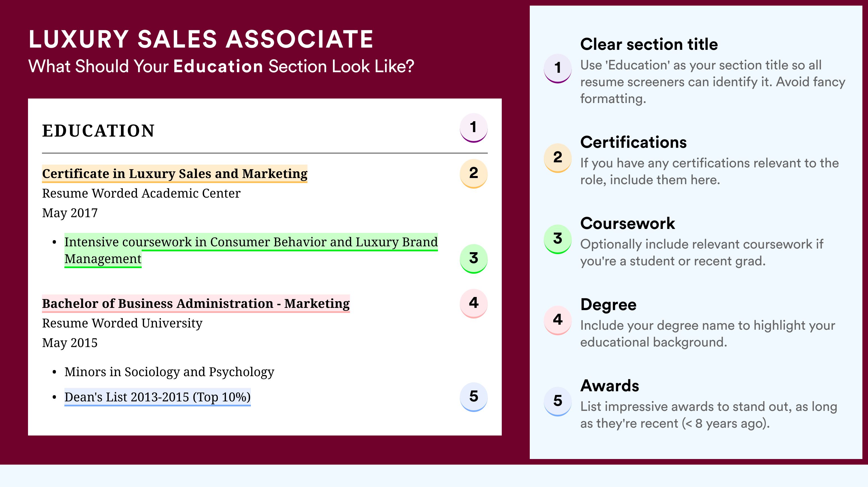Screen dimensions: 868x487
Task: Click the EDUCATION section heading
Action: [x=98, y=131]
